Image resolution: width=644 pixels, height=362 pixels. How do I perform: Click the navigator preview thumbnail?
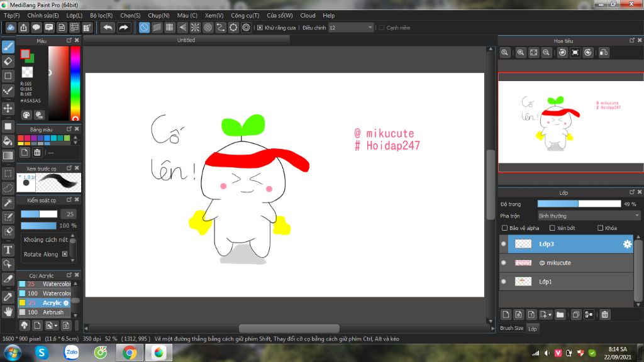click(571, 123)
